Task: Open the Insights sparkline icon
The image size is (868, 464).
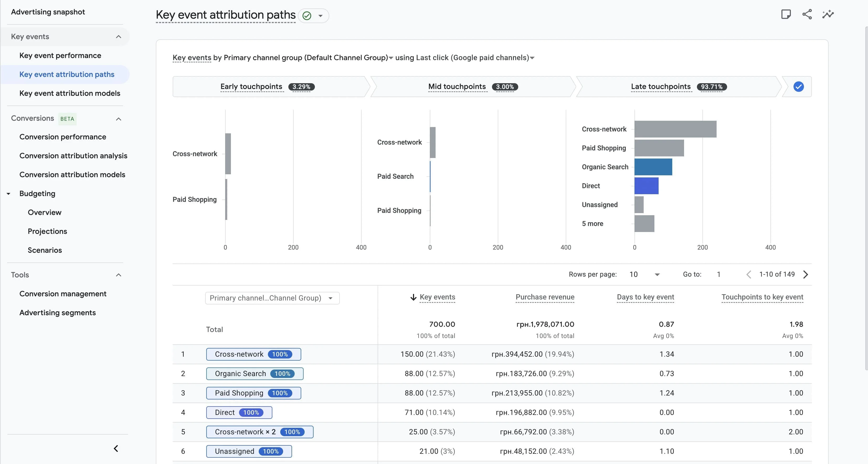Action: click(828, 14)
